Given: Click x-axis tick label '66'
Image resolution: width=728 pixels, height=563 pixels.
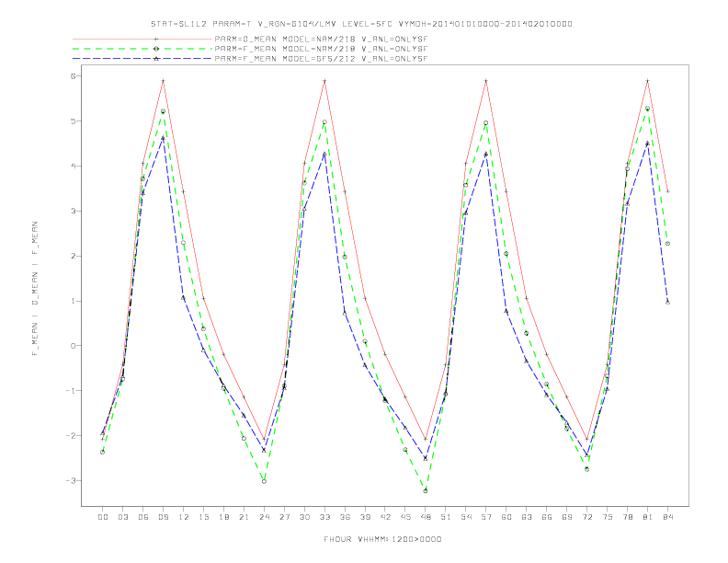Looking at the screenshot, I should click(x=547, y=517).
